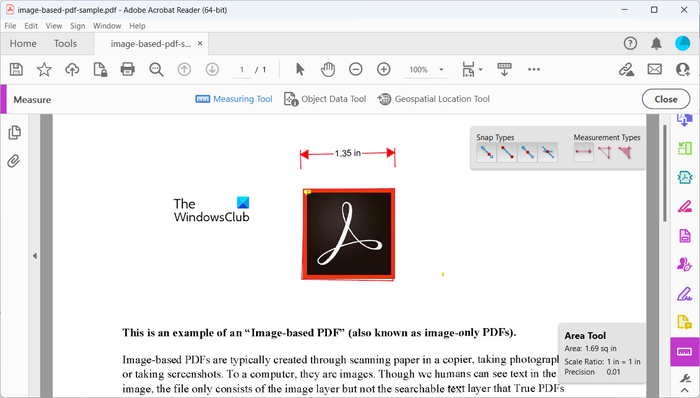Viewport: 700px width, 398px height.
Task: Zoom out with the minus icon
Action: (356, 69)
